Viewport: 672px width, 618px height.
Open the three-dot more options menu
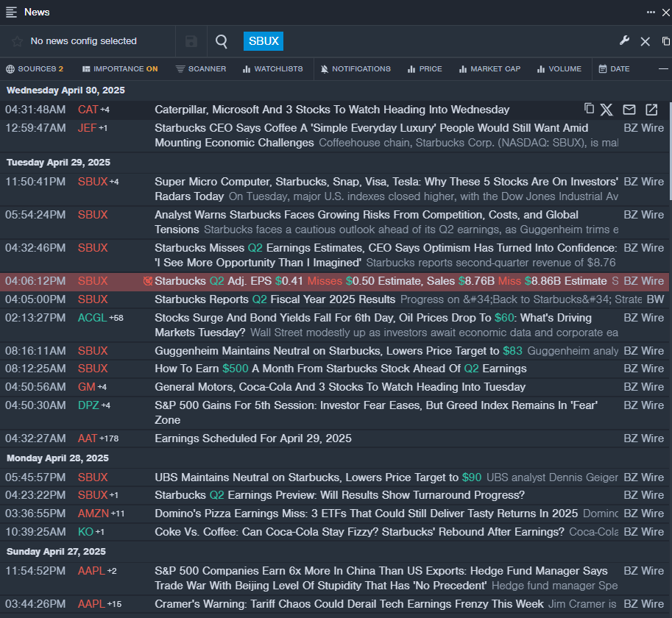click(651, 12)
